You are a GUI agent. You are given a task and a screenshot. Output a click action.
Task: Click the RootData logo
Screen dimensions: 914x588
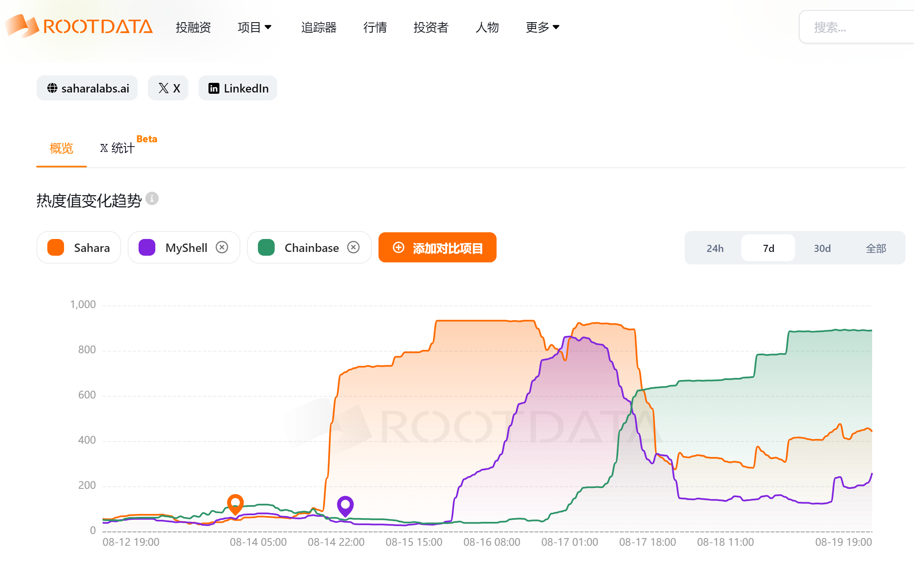pyautogui.click(x=80, y=27)
